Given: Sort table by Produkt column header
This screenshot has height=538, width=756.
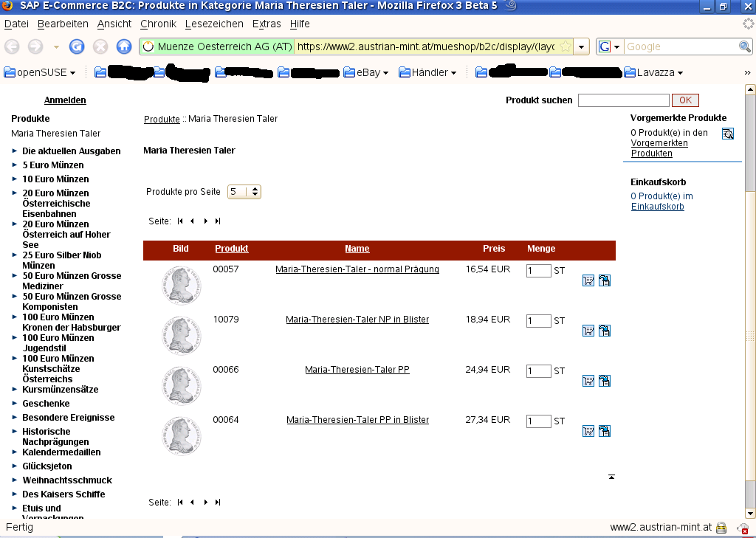Looking at the screenshot, I should 231,249.
